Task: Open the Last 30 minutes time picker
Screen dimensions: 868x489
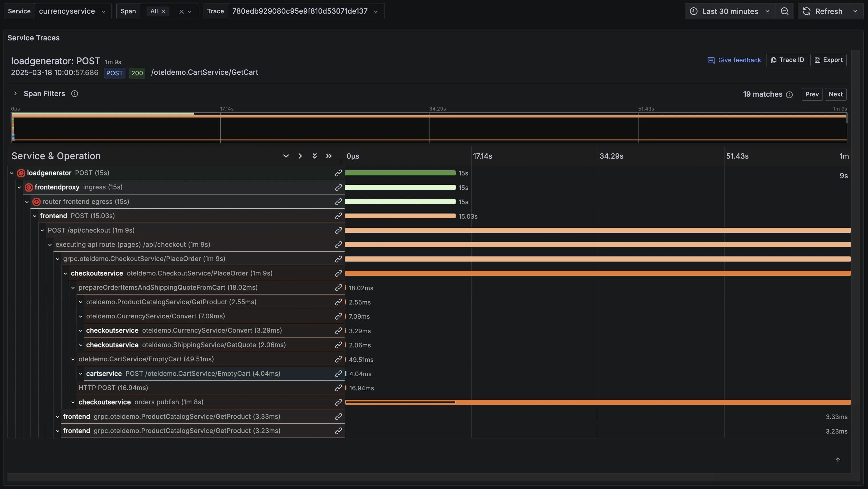Action: pos(729,11)
